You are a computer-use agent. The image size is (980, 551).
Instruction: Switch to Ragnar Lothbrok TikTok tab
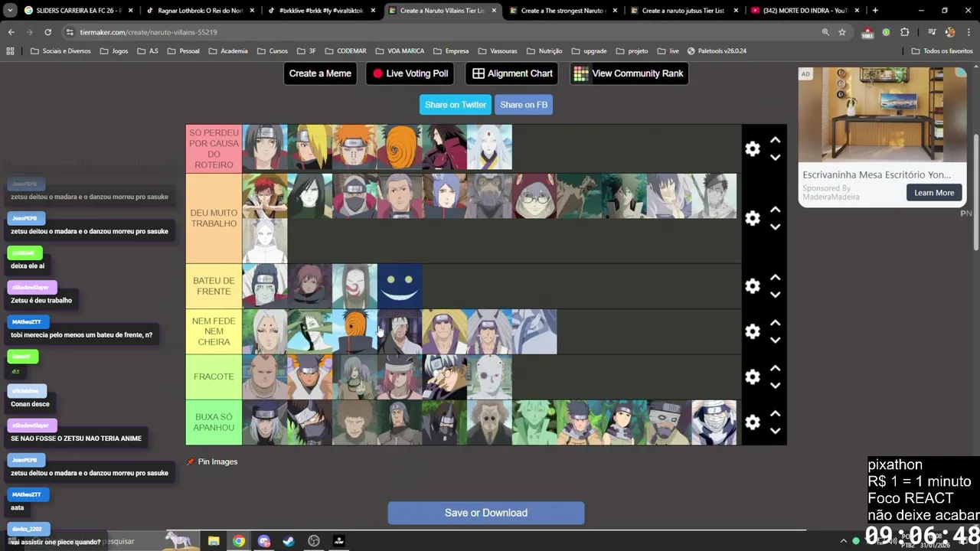[x=199, y=11]
